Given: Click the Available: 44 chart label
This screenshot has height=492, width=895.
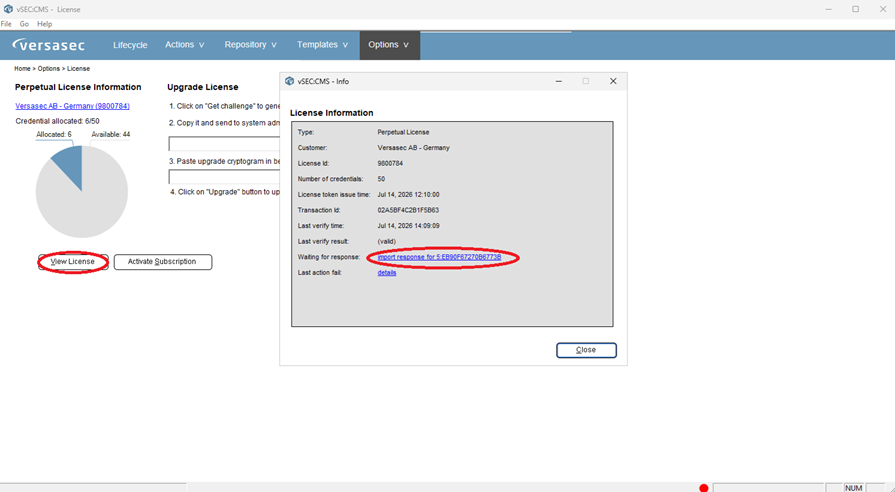Looking at the screenshot, I should (x=111, y=135).
